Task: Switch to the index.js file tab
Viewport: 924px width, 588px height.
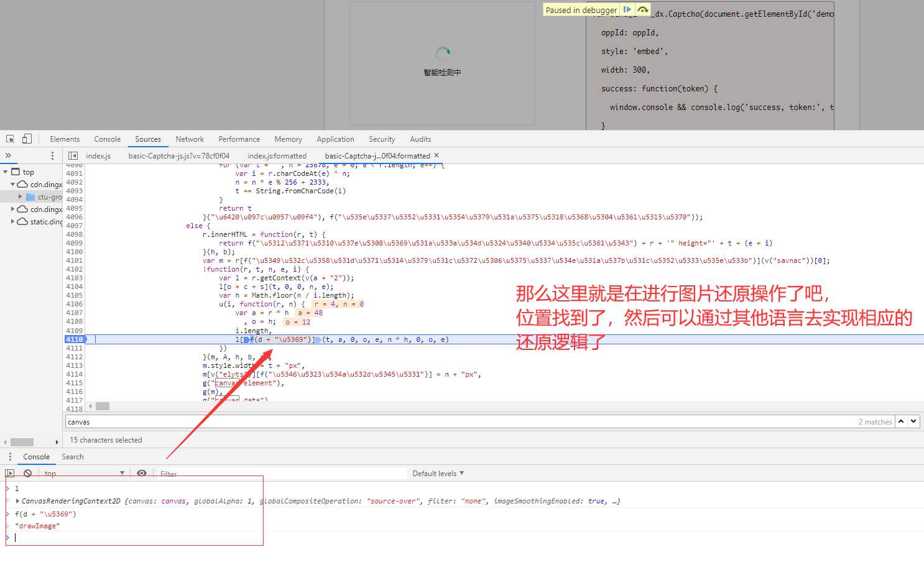Action: [x=98, y=156]
